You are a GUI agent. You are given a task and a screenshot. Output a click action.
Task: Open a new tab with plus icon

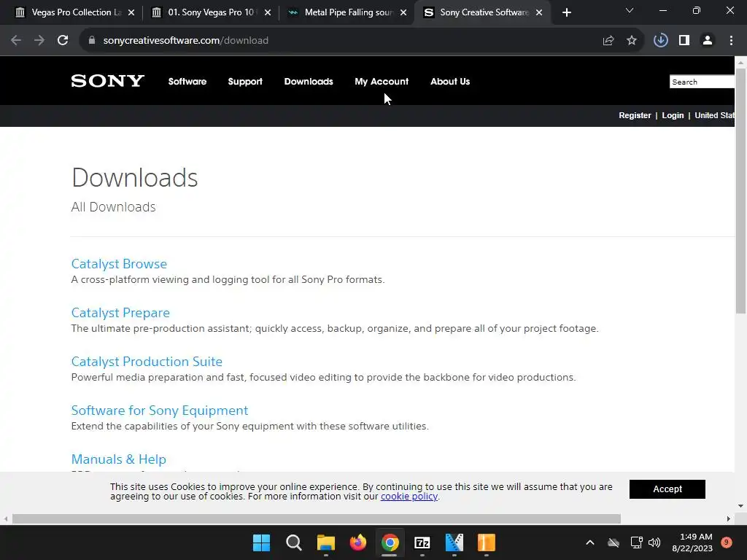[566, 13]
